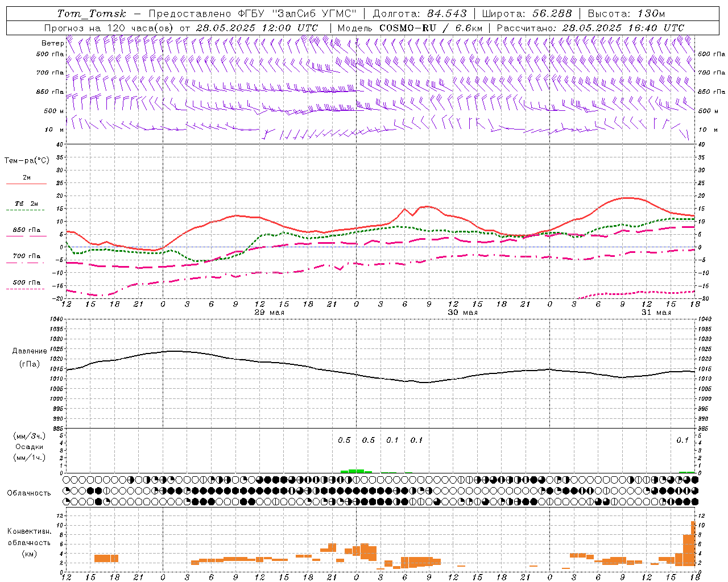Click the "29 мая" date label
The height and width of the screenshot is (582, 728).
pyautogui.click(x=269, y=313)
